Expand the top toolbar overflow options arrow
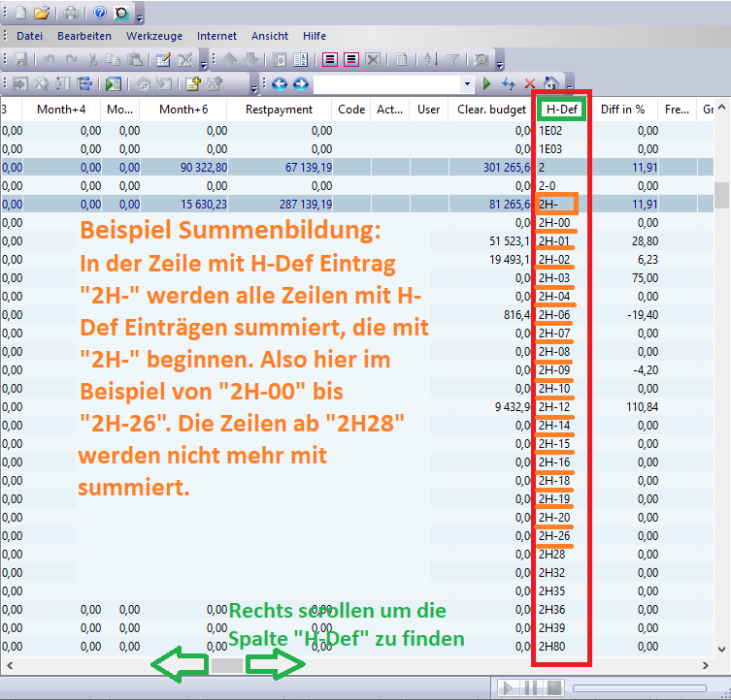This screenshot has height=700, width=731. pos(139,16)
